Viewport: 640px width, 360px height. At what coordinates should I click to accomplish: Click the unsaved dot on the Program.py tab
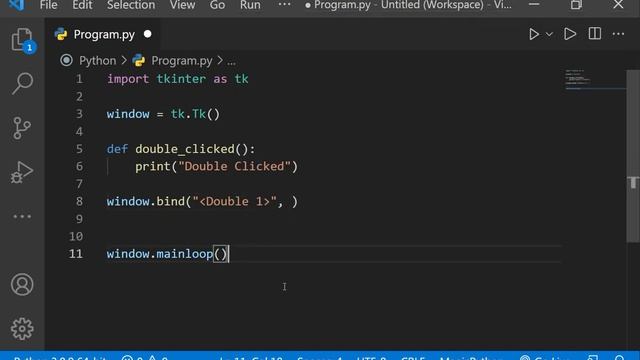tap(148, 34)
